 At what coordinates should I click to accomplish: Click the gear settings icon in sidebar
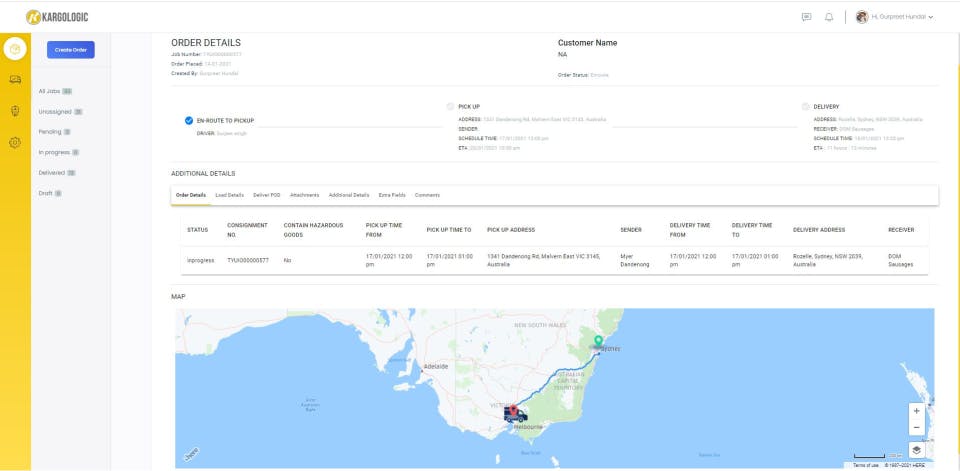point(15,142)
